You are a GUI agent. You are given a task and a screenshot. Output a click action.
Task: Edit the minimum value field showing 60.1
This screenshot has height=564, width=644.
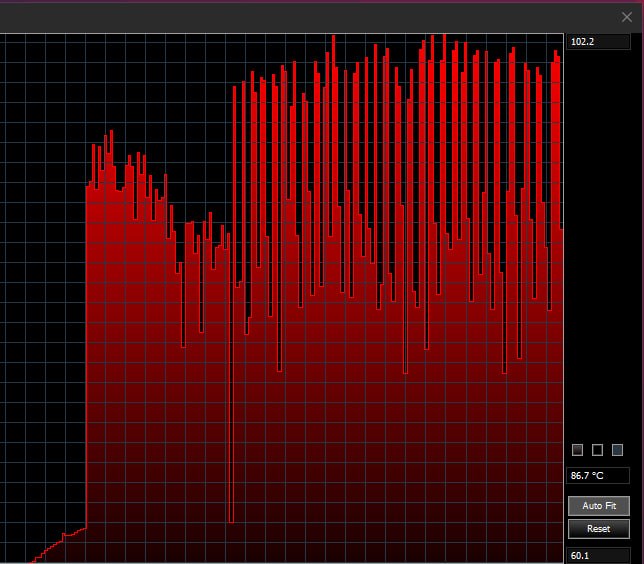tap(598, 555)
